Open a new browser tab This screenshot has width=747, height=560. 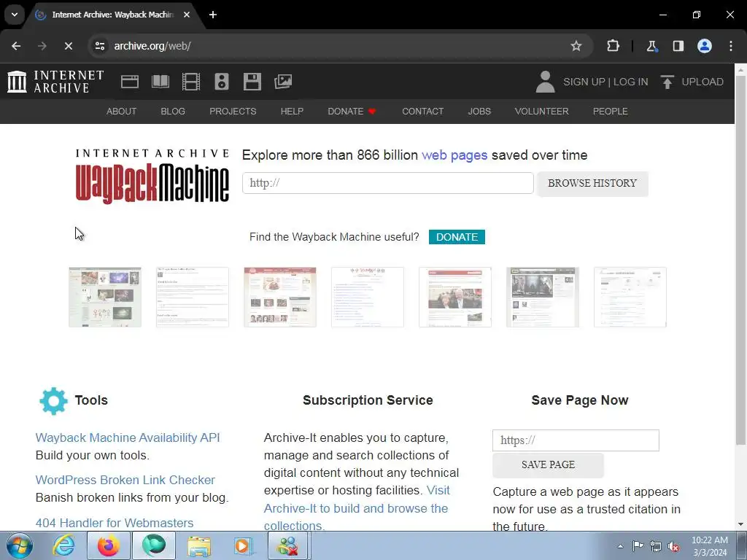tap(213, 15)
